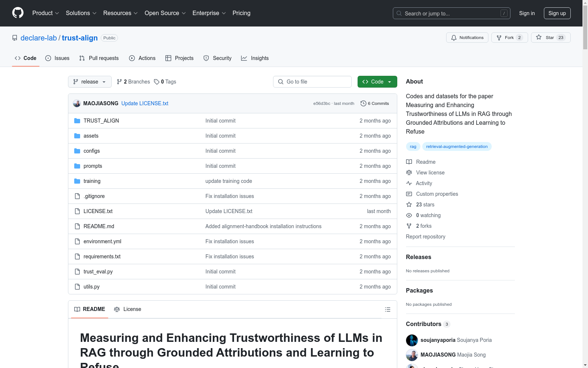Open the Insights tab
The width and height of the screenshot is (588, 368).
pyautogui.click(x=255, y=58)
